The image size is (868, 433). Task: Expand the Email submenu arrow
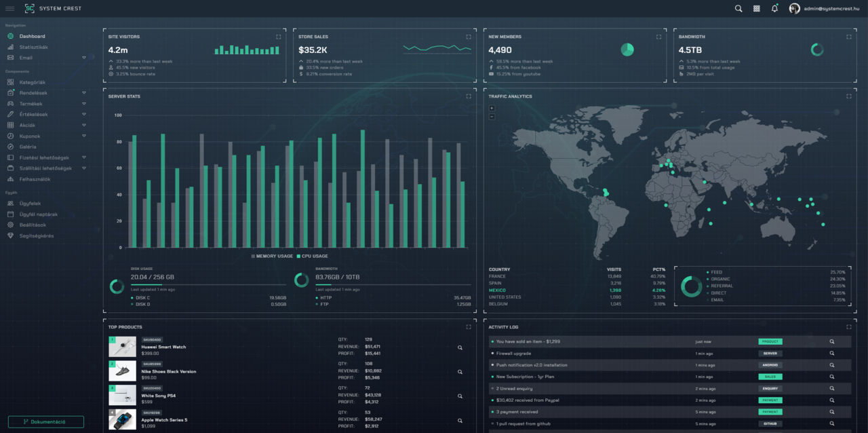(84, 58)
